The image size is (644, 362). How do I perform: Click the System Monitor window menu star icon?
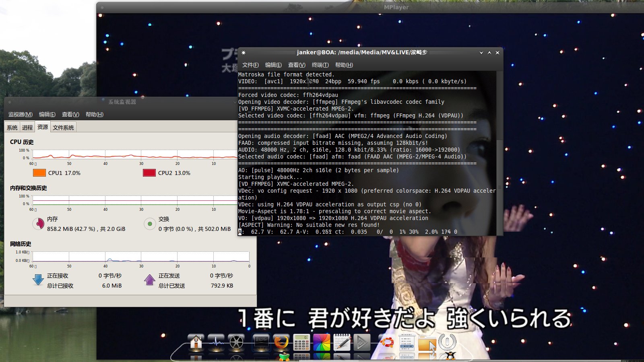[10, 102]
